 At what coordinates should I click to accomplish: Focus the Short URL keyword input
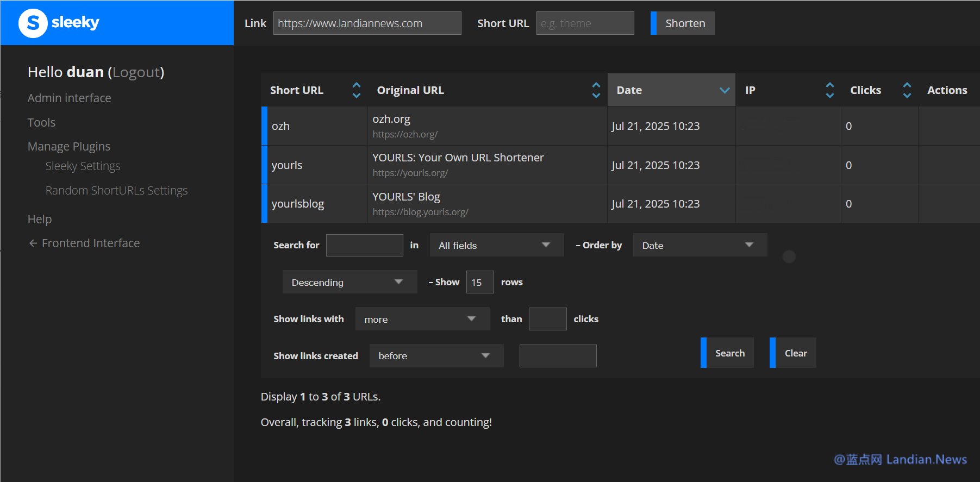(x=585, y=23)
